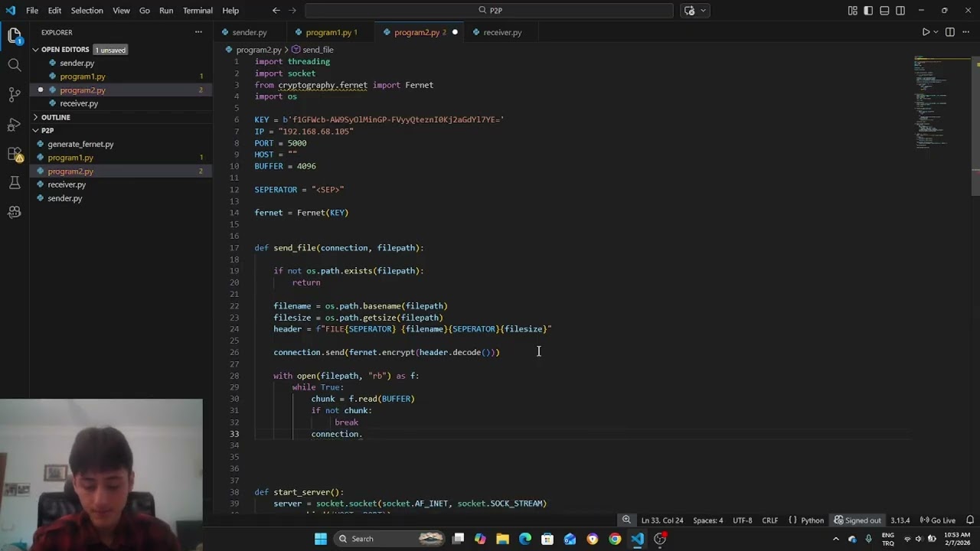
Task: Select receiver.py under Open Editors
Action: pyautogui.click(x=79, y=103)
